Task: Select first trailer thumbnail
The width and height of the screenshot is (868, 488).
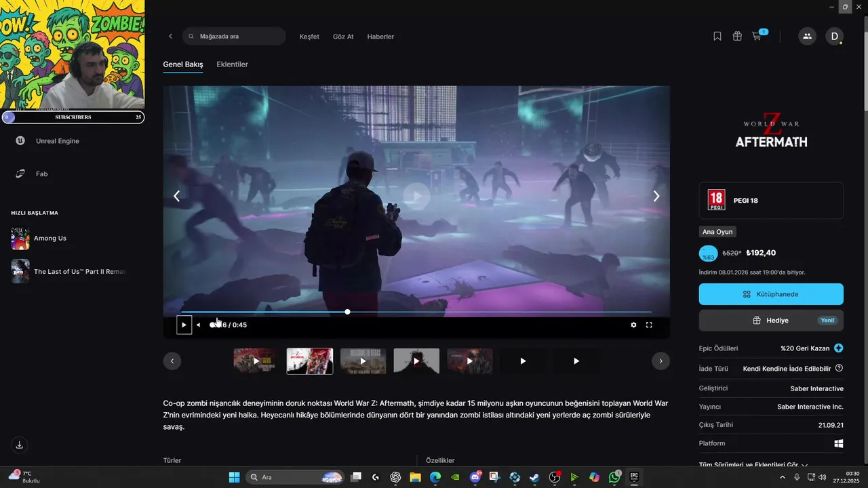Action: point(256,361)
